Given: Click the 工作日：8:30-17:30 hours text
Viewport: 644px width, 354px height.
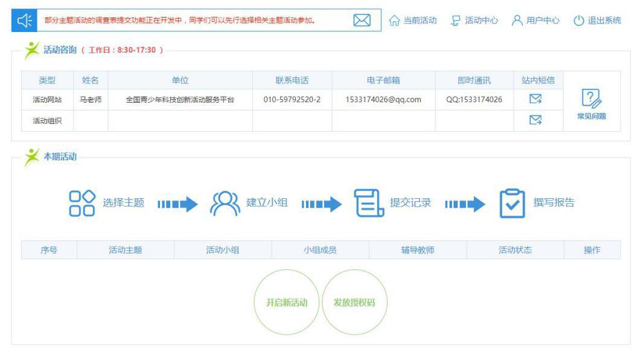Looking at the screenshot, I should (122, 50).
